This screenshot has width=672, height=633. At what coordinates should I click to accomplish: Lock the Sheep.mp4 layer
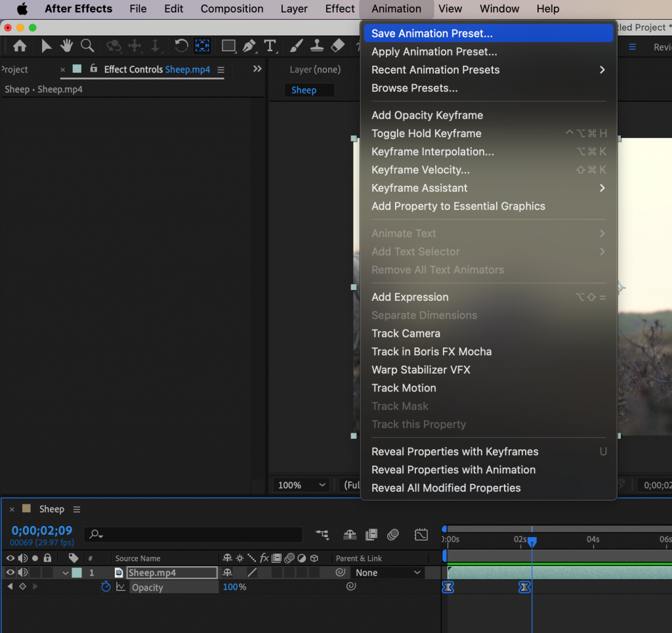(x=46, y=572)
